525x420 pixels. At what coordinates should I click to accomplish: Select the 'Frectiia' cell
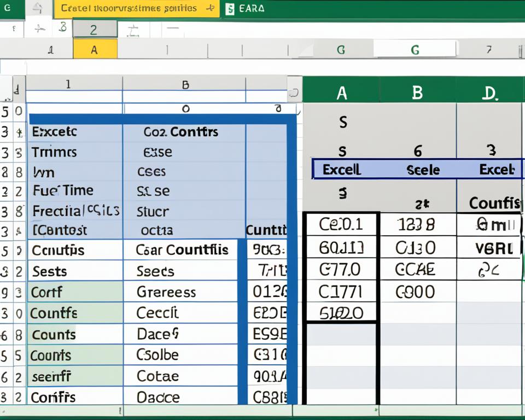75,211
